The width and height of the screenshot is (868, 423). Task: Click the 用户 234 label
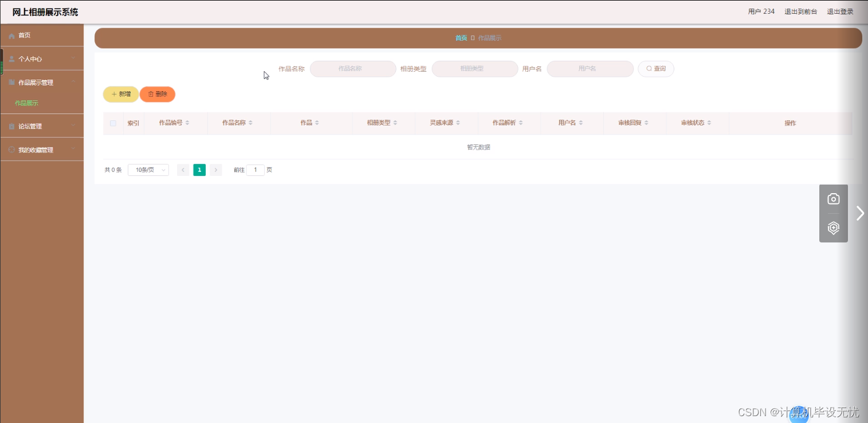[761, 11]
